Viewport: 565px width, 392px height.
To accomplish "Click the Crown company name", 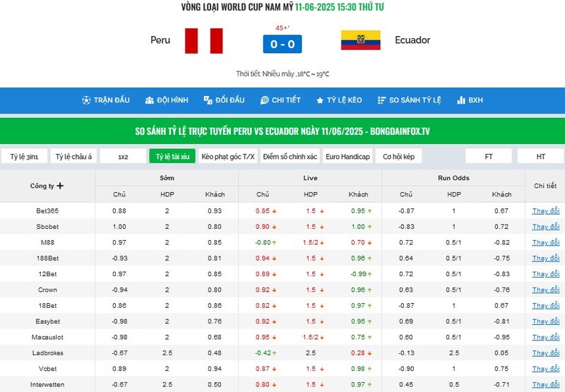I will (47, 290).
